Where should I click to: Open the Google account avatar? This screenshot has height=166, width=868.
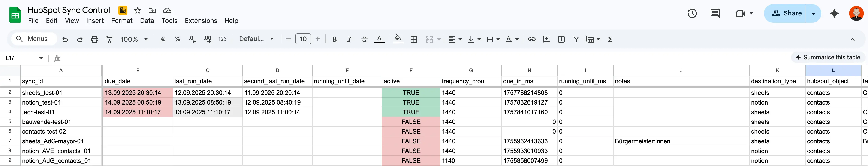856,13
